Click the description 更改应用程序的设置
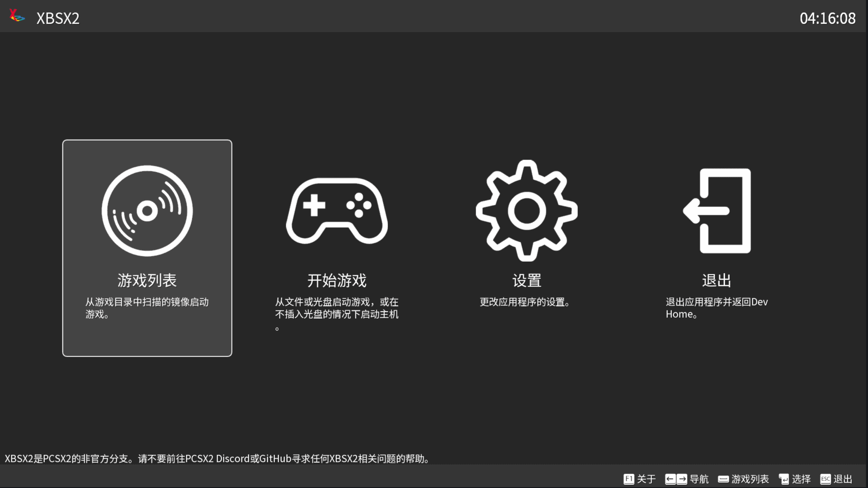Screen dimensions: 868x488 coord(524,302)
